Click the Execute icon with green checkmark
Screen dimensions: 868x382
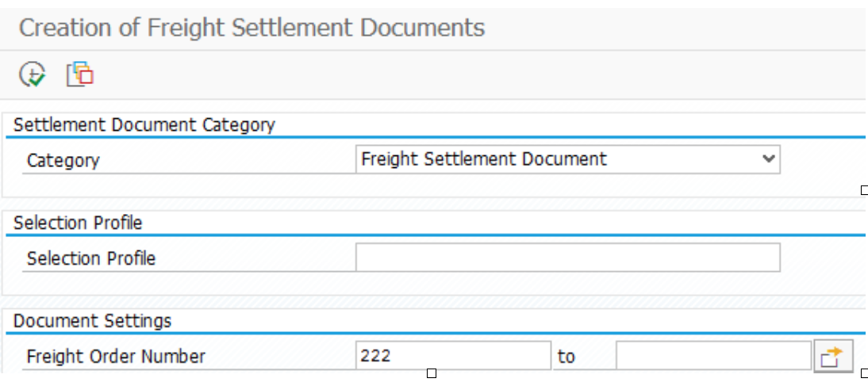[x=32, y=74]
